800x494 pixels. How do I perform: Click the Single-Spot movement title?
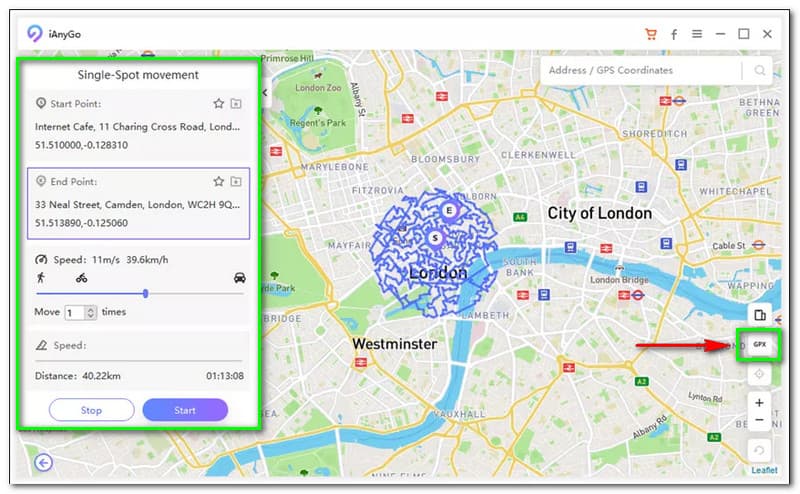138,75
